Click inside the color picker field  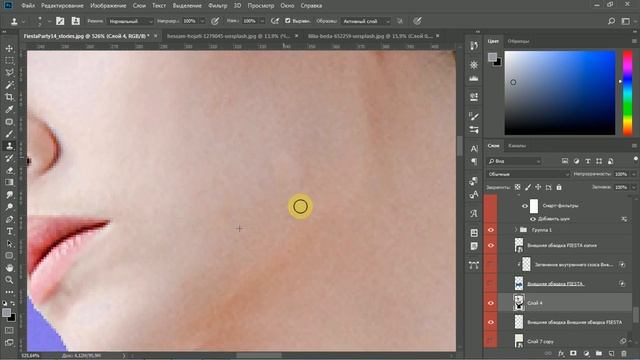tap(560, 93)
